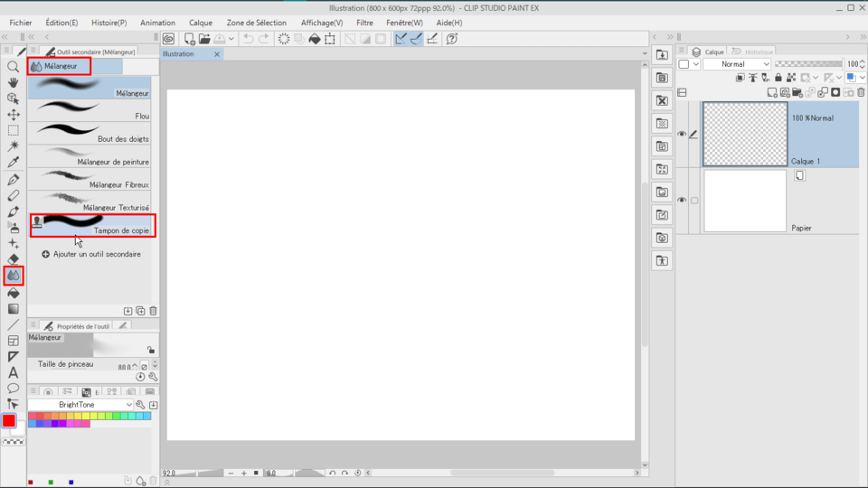Select the Gradient tool
The image size is (868, 488).
click(13, 309)
